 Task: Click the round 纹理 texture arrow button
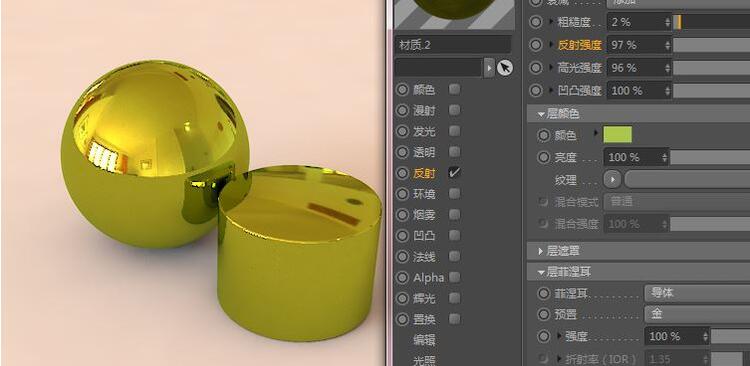612,180
